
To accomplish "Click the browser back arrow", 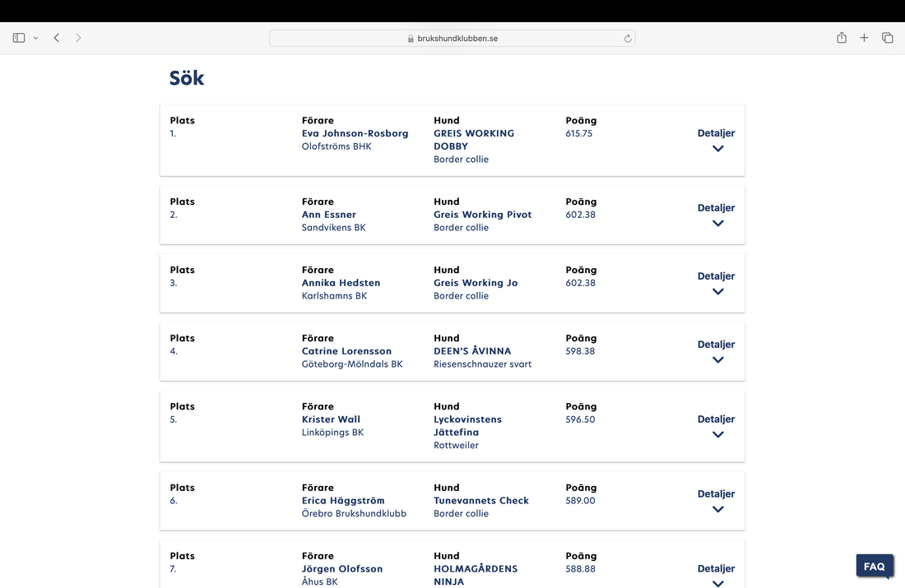I will click(x=56, y=38).
